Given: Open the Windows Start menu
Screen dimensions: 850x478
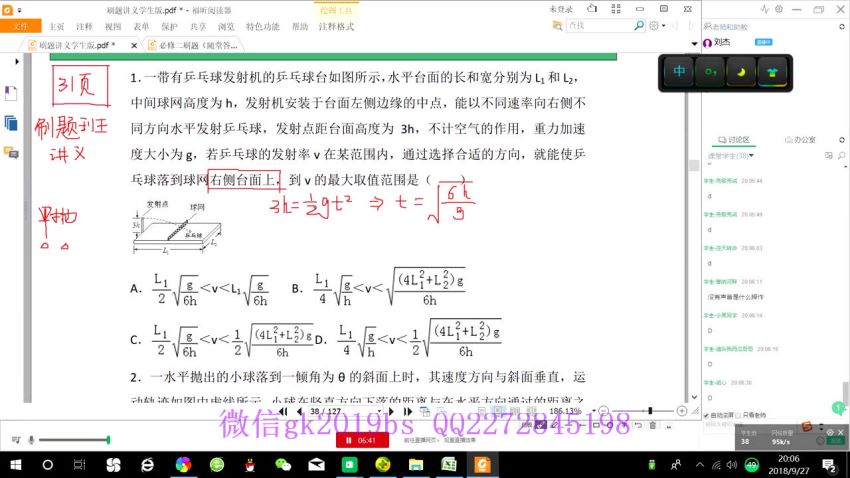Looking at the screenshot, I should (16, 465).
